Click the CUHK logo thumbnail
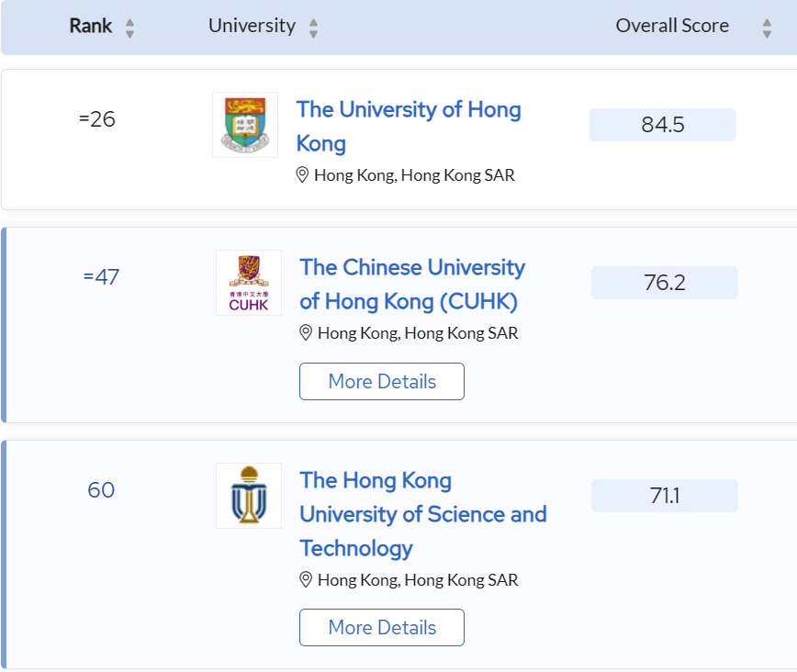This screenshot has width=797, height=672. (x=249, y=283)
